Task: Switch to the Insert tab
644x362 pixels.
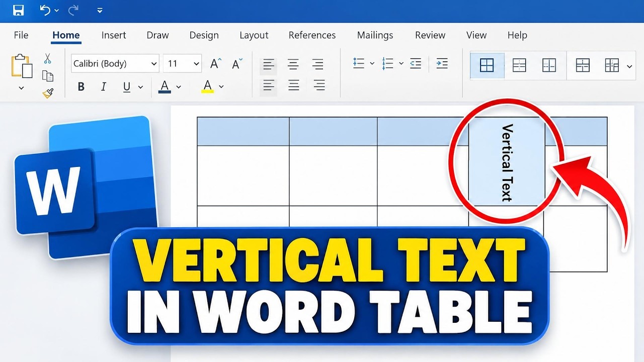Action: click(x=114, y=35)
